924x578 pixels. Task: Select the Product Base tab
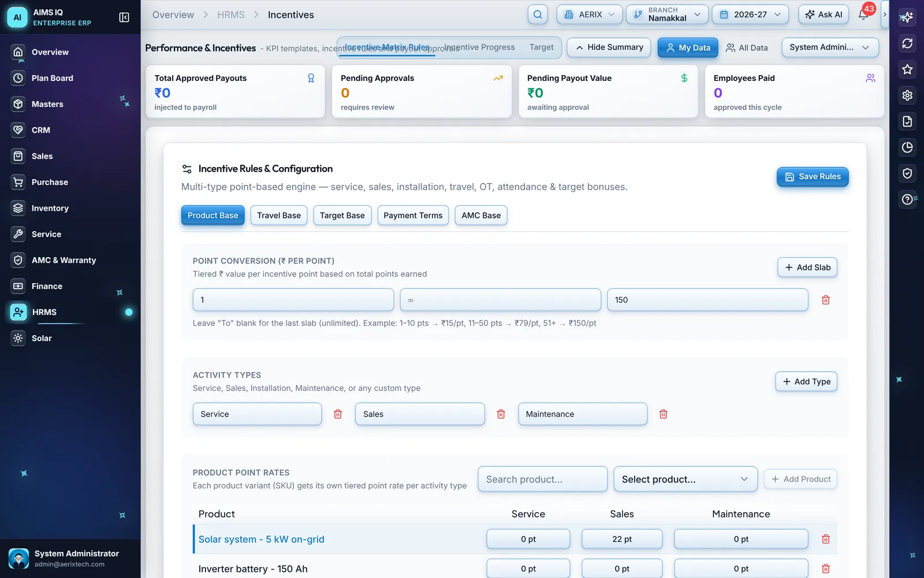(213, 216)
